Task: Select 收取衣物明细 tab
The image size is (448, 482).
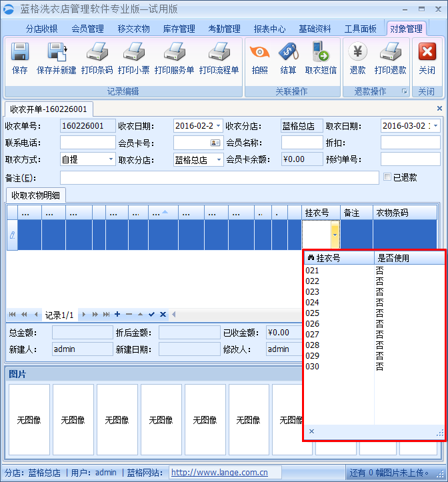Action: click(x=36, y=195)
